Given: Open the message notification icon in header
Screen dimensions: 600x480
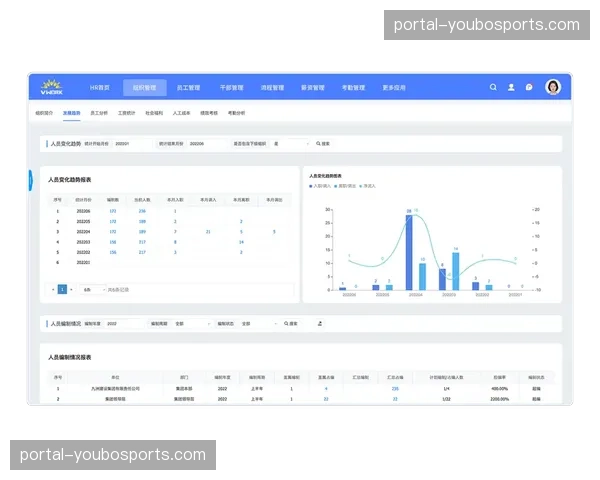Looking at the screenshot, I should coord(529,87).
